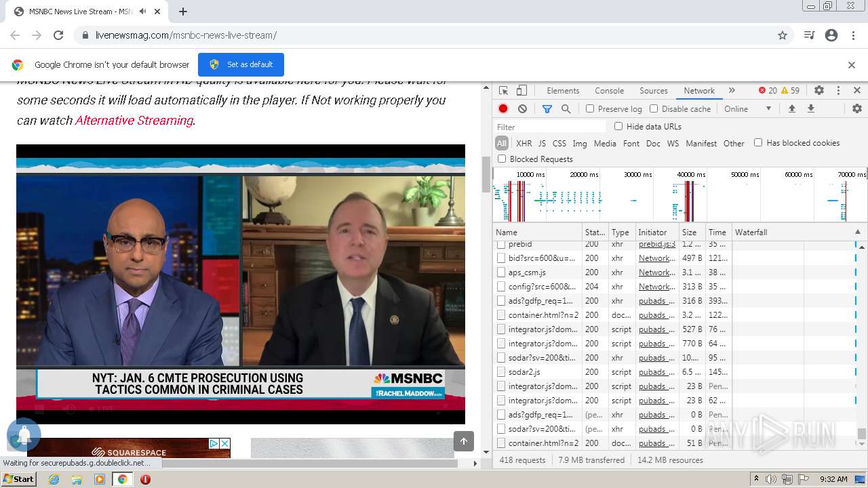
Task: Filter requests by CSS type
Action: [559, 143]
